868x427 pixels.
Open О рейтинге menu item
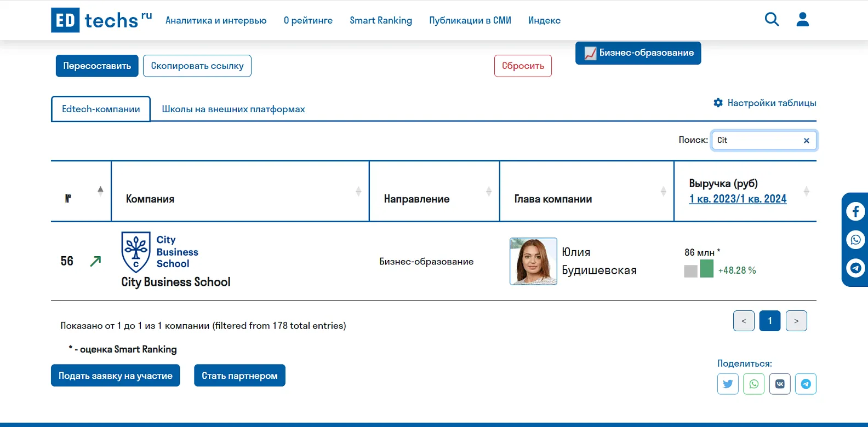(x=308, y=20)
